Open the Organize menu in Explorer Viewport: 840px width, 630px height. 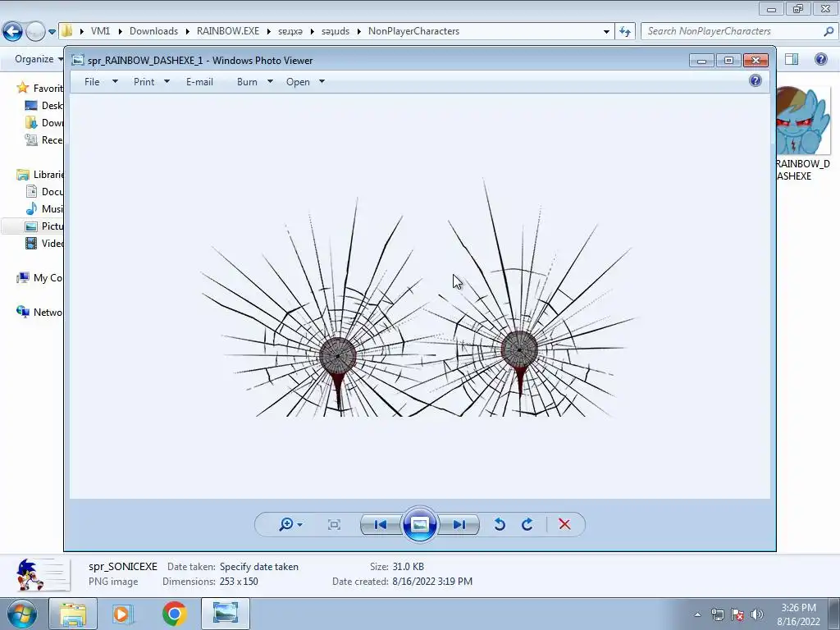pos(39,59)
